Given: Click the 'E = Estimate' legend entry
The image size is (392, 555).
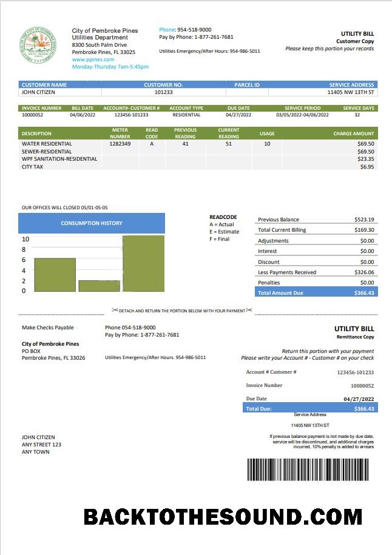Looking at the screenshot, I should coord(224,232).
